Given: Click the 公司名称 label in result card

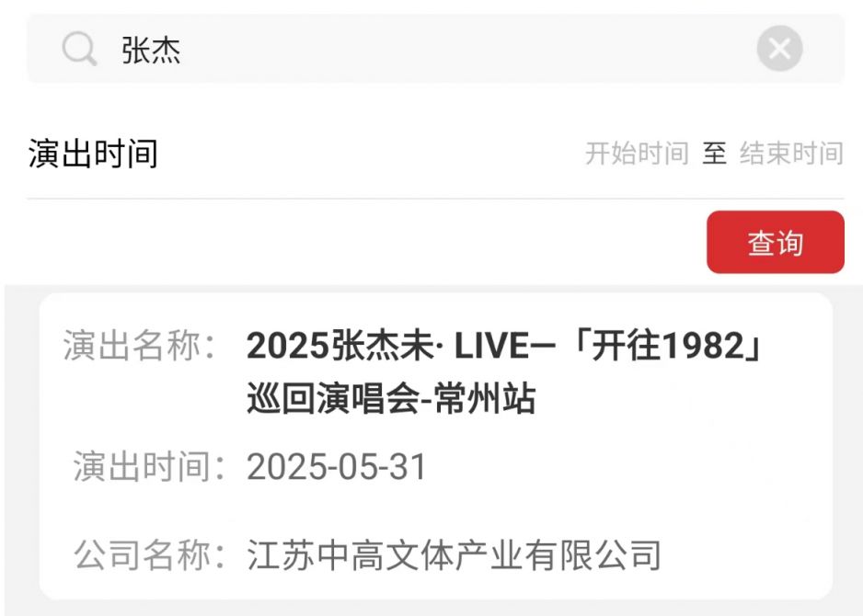Looking at the screenshot, I should pos(150,554).
